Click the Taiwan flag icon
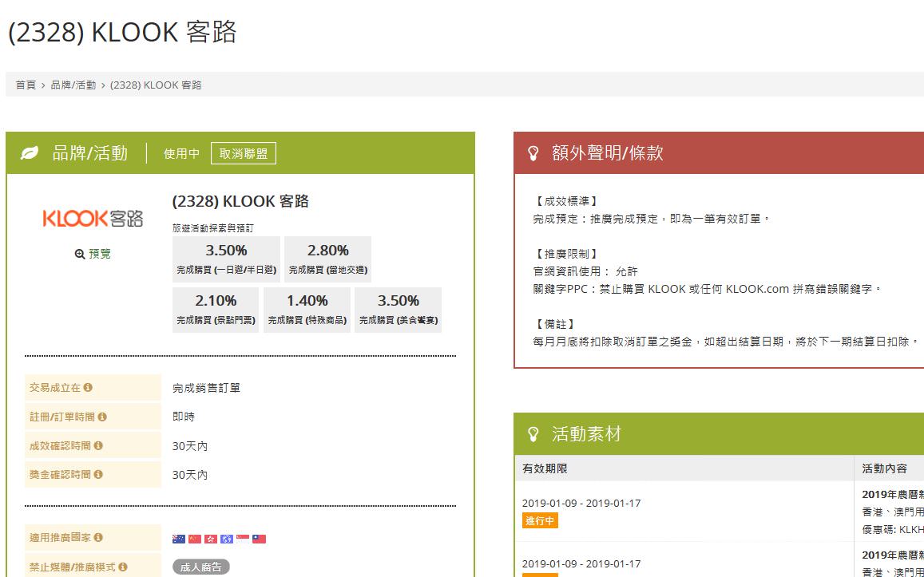 click(260, 539)
